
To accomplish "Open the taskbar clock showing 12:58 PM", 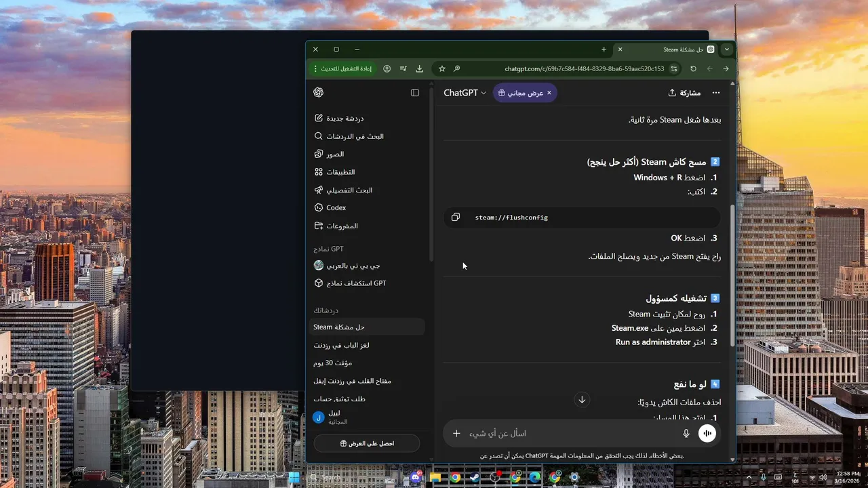I will (x=848, y=477).
